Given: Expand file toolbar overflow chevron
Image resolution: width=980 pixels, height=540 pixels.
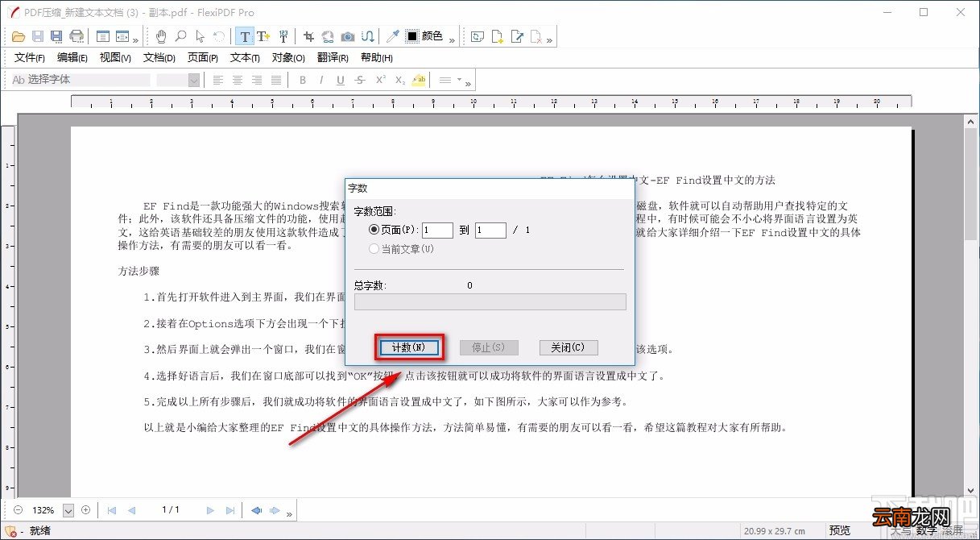Looking at the screenshot, I should pos(134,39).
